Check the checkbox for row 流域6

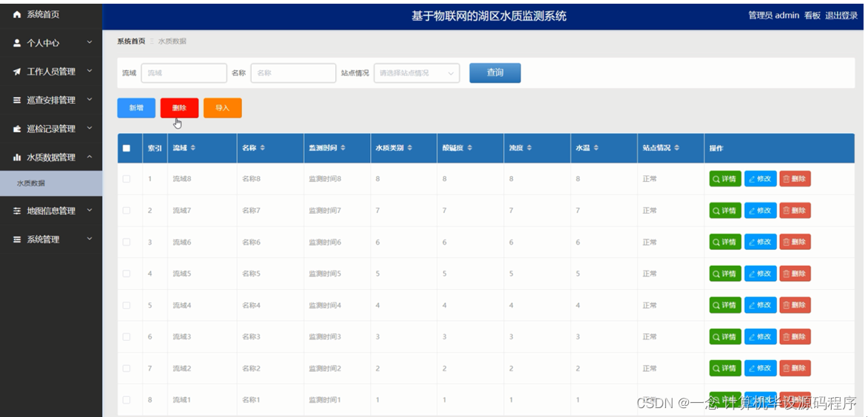127,243
